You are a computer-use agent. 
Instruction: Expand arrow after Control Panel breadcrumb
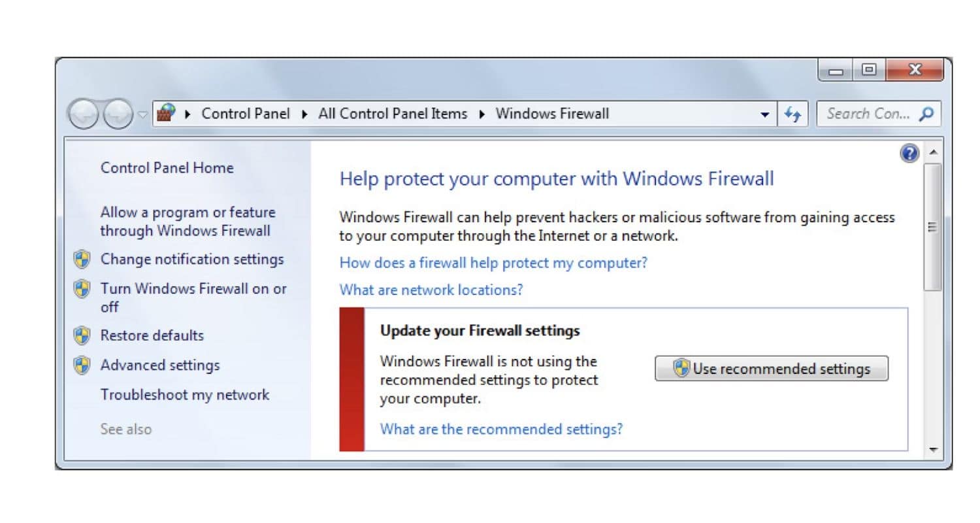click(304, 114)
